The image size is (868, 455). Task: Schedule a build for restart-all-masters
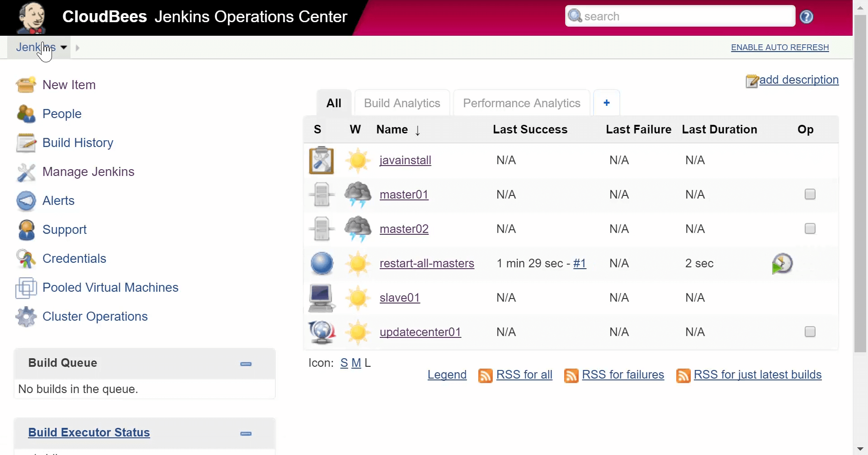(782, 264)
